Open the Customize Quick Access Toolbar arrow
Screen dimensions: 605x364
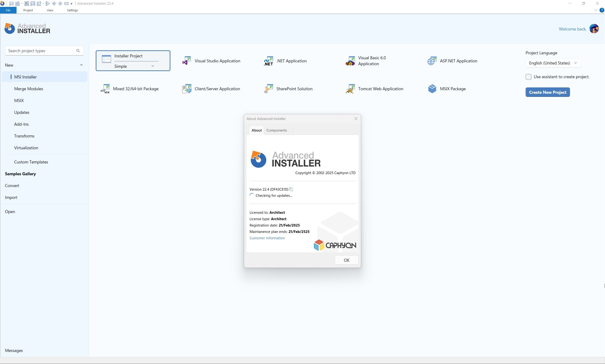click(71, 4)
